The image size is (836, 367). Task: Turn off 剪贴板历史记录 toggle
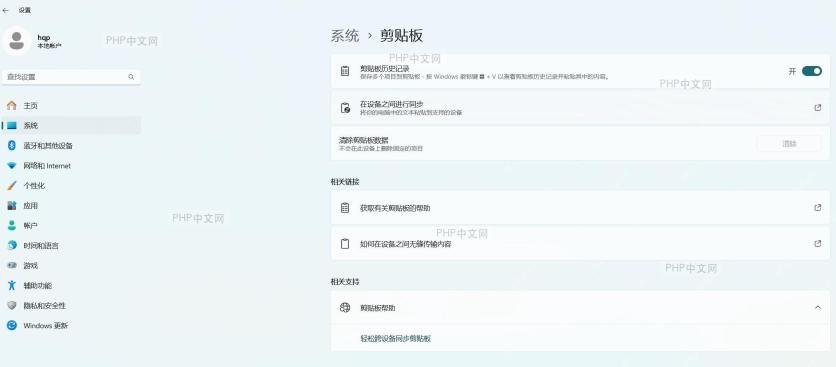(811, 71)
